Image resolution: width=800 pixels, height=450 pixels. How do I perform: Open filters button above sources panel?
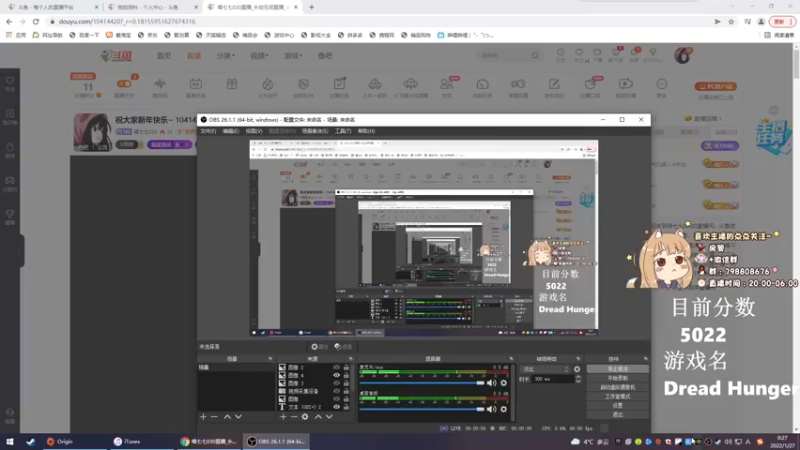343,347
